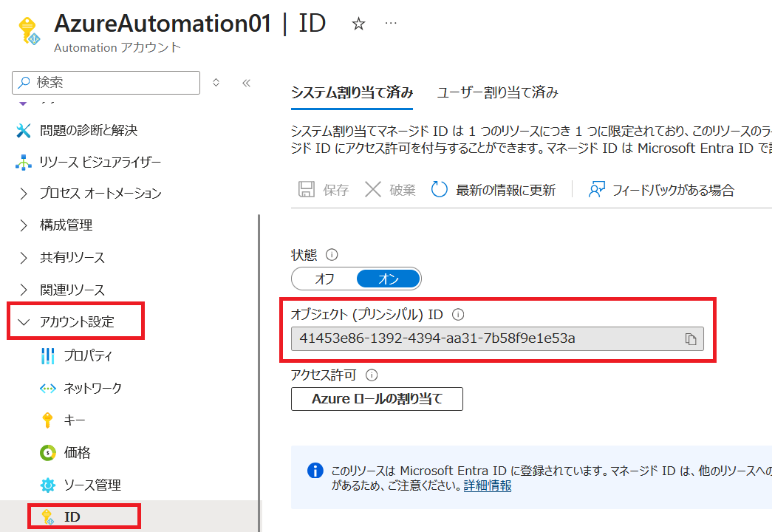Open the more options ellipsis in header
This screenshot has width=772, height=532.
[392, 24]
